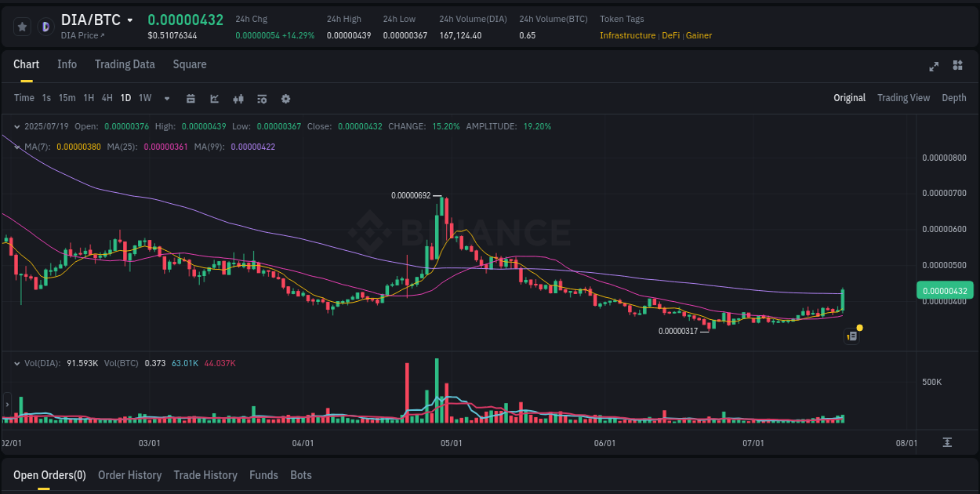The image size is (980, 494).
Task: Select the Depth chart view
Action: pos(953,97)
